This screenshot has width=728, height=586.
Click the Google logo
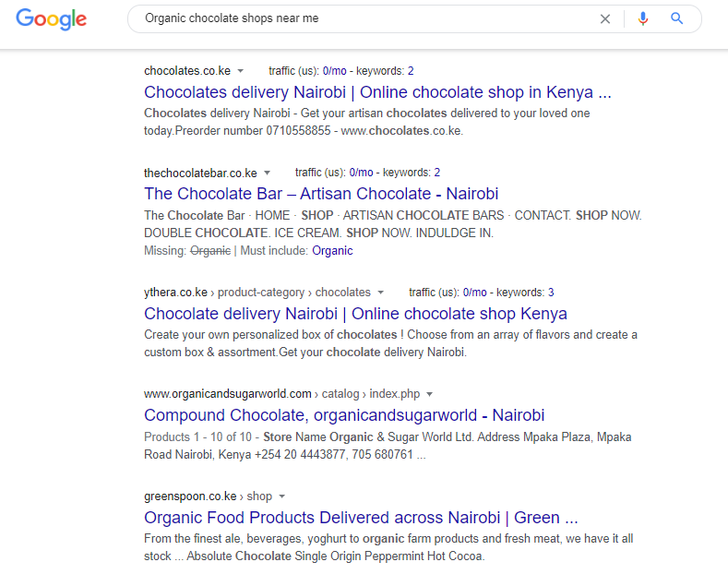click(51, 19)
